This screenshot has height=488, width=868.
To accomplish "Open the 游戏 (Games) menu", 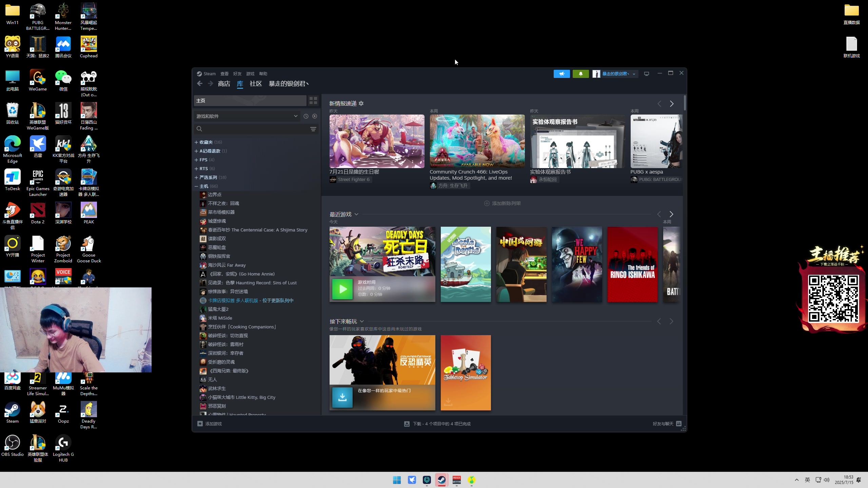I will pyautogui.click(x=250, y=74).
